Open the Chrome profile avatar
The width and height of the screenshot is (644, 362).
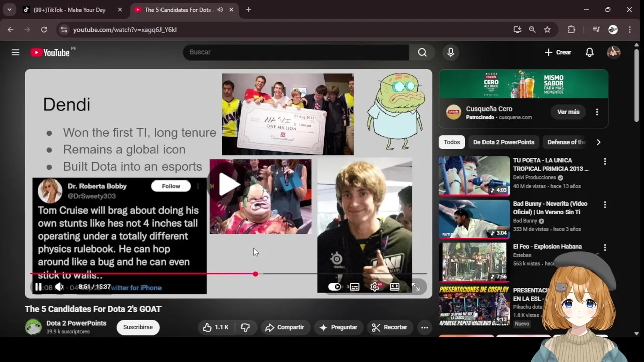613,30
